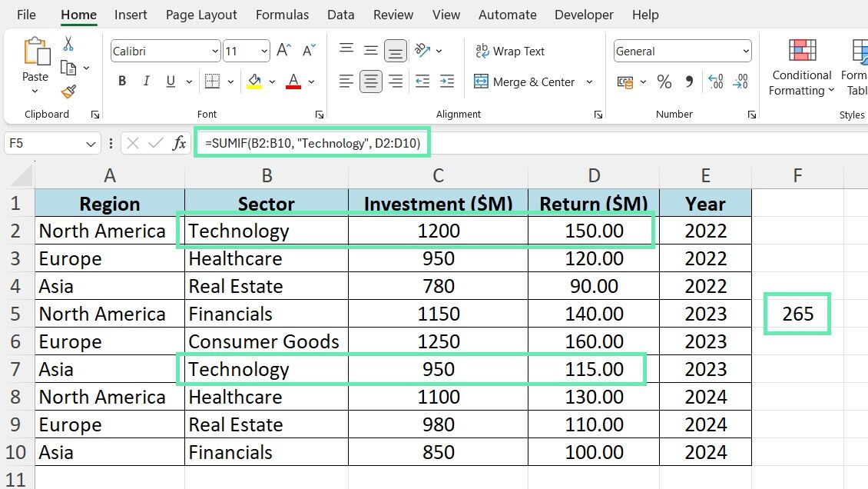Image resolution: width=868 pixels, height=489 pixels.
Task: Apply Percent Style number format
Action: click(x=664, y=81)
